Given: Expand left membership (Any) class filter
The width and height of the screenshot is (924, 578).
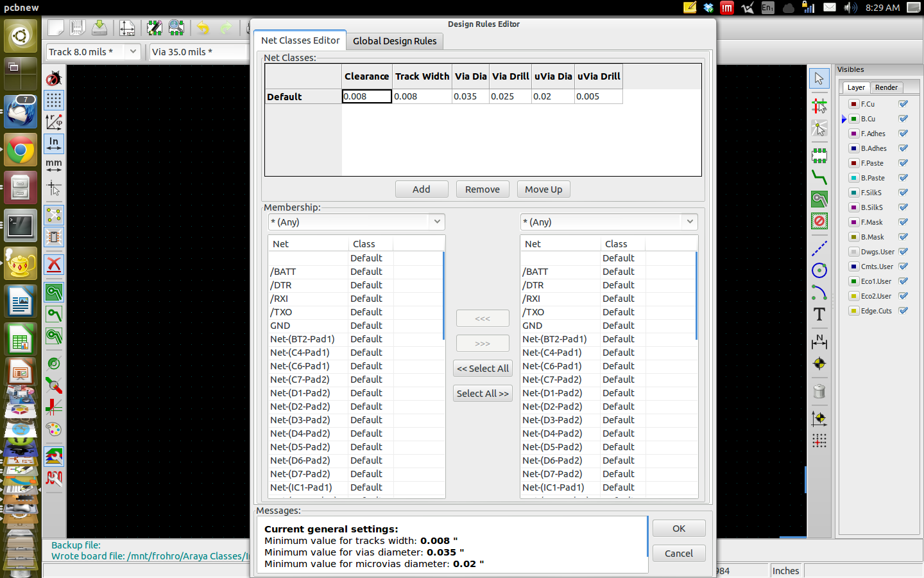Looking at the screenshot, I should click(437, 222).
